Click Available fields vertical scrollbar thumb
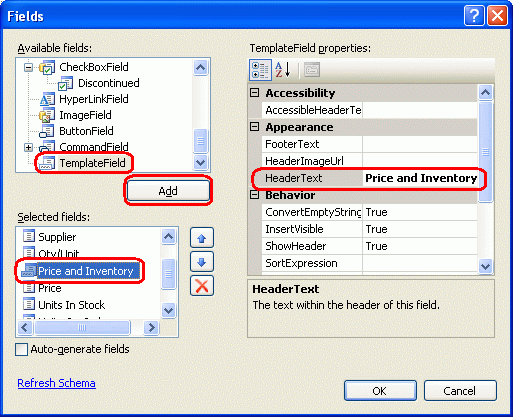This screenshot has height=417, width=513. (x=201, y=141)
